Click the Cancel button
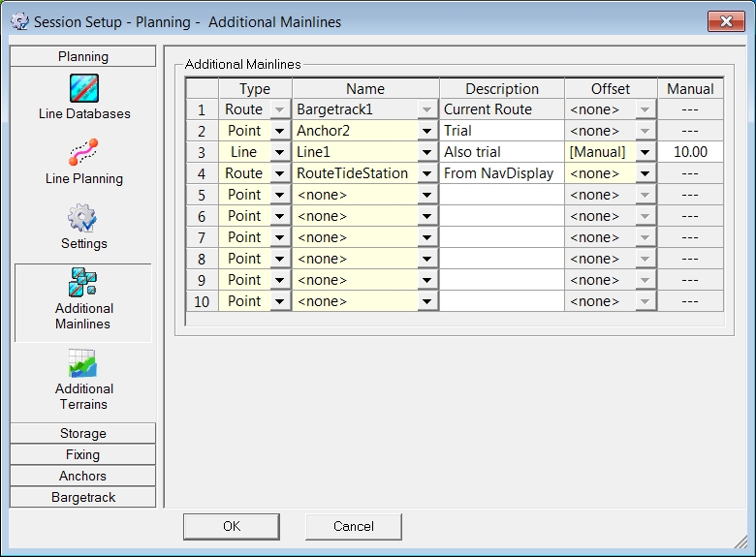This screenshot has width=756, height=557. (x=353, y=526)
